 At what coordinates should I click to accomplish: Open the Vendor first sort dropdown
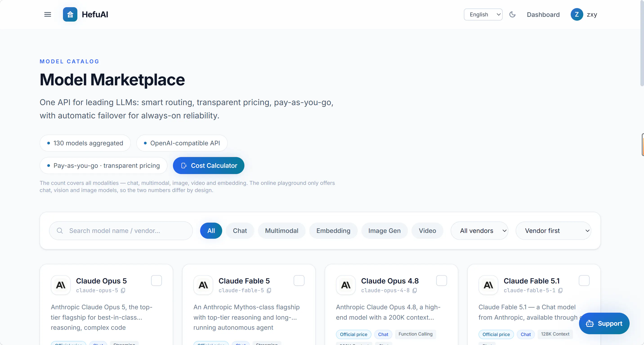(553, 231)
